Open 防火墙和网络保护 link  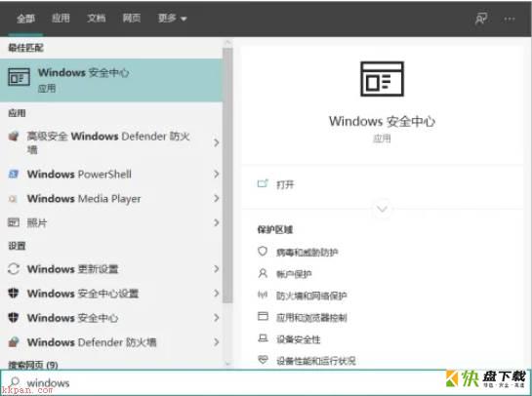(311, 296)
